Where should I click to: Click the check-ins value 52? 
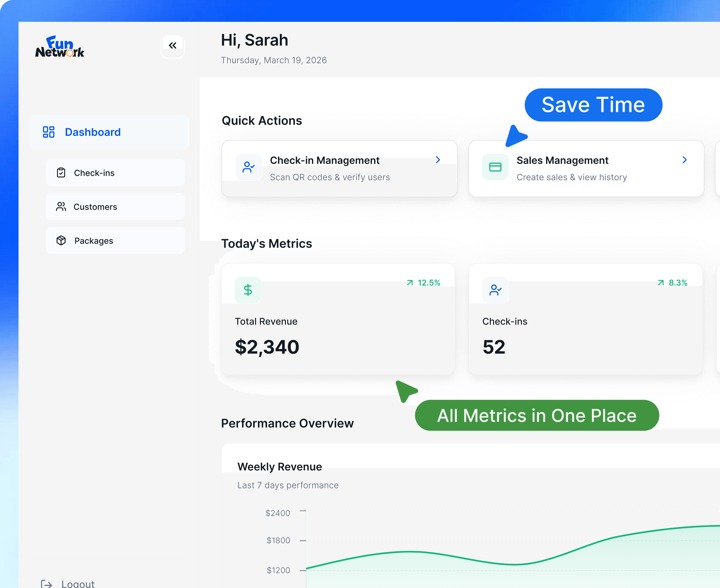point(494,347)
